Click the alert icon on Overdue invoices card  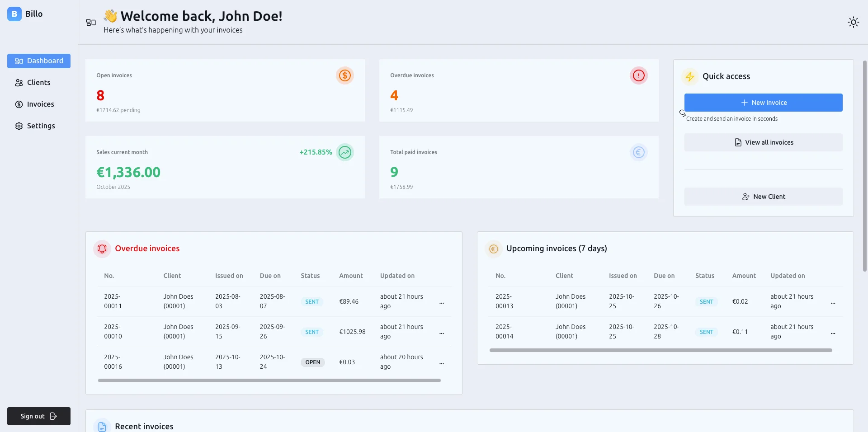click(638, 75)
